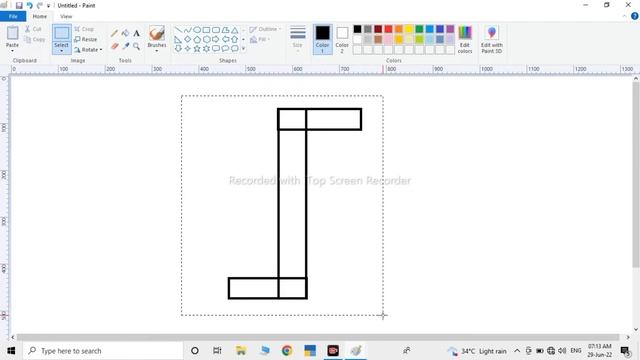Open the shape Fill dropdown

(x=260, y=39)
